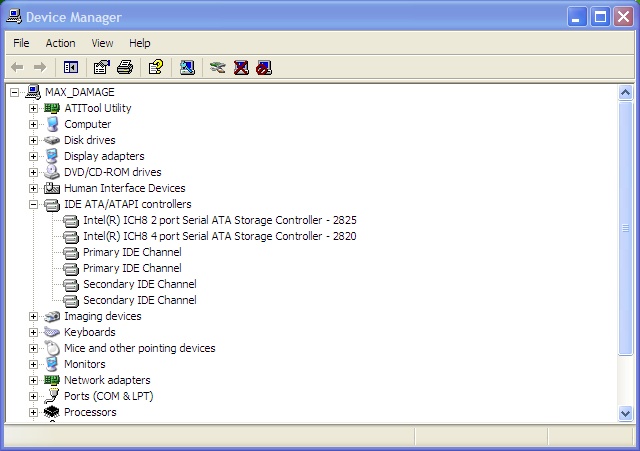Click the Update Driver toolbar icon

[x=217, y=68]
